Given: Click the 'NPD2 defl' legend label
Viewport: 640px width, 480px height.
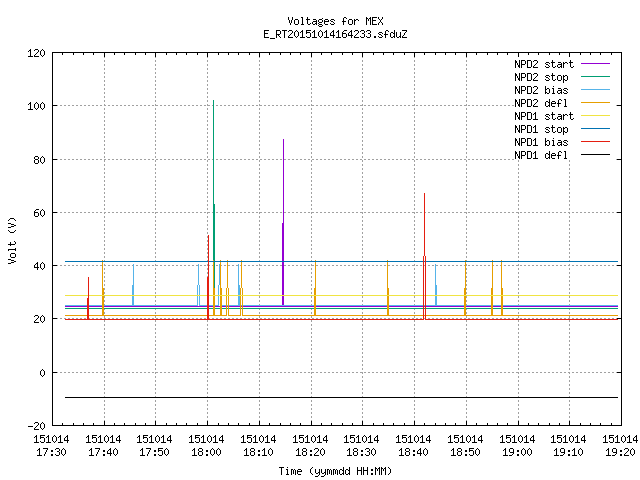Looking at the screenshot, I should (x=541, y=103).
